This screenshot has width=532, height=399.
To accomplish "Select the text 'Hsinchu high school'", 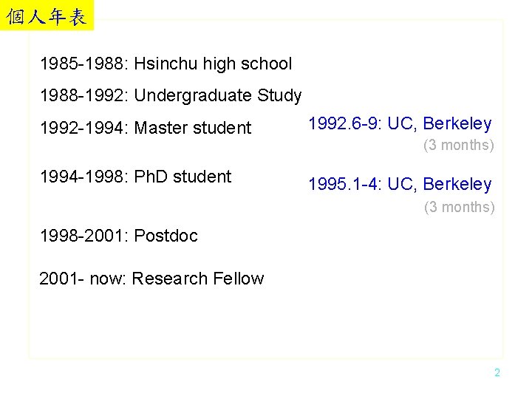I will click(x=213, y=64).
